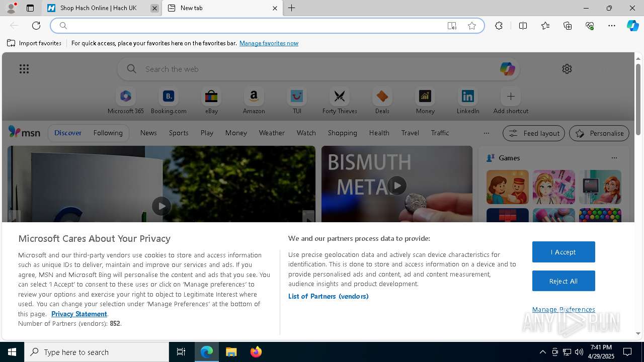Open the LinkedIn shortcut
The width and height of the screenshot is (644, 362).
point(468,101)
